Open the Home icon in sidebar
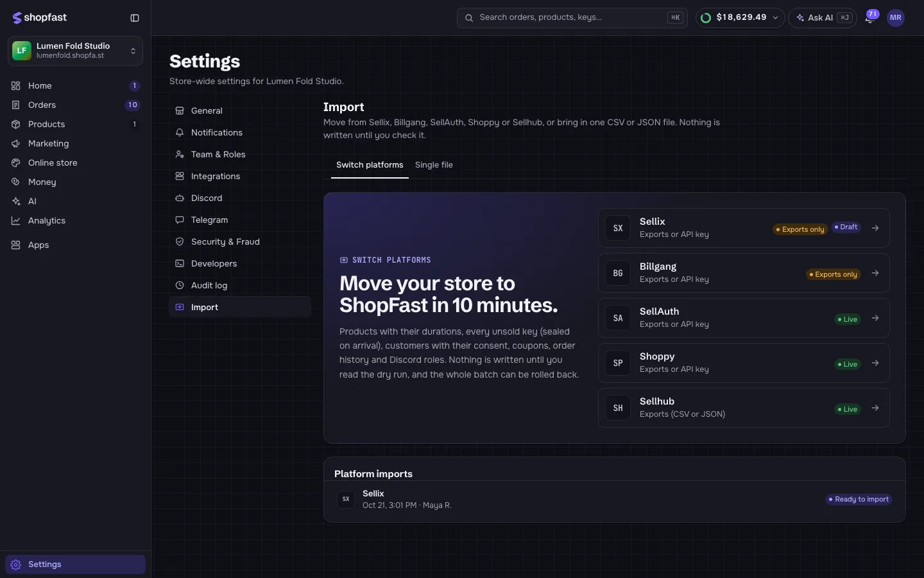The width and height of the screenshot is (924, 578). (x=16, y=85)
